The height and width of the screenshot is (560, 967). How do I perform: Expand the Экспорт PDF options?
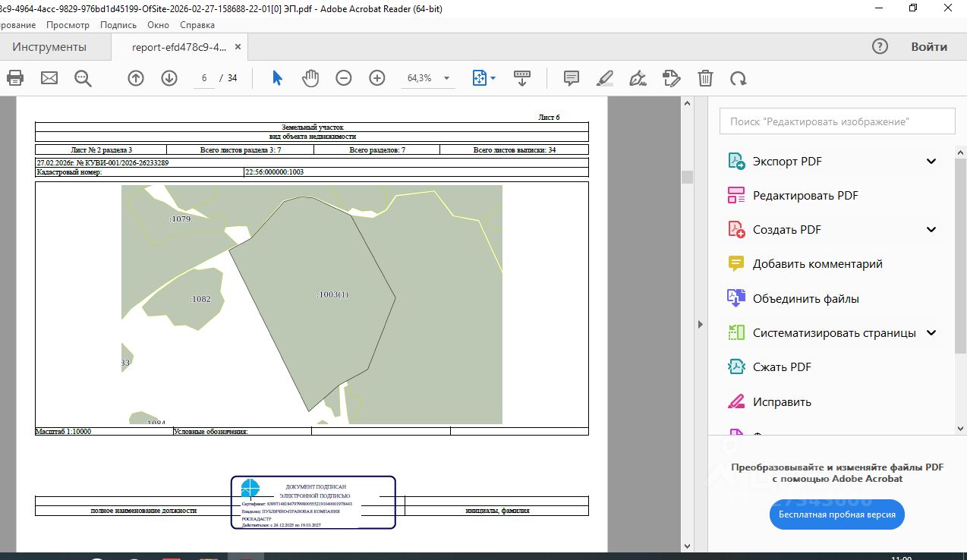931,162
